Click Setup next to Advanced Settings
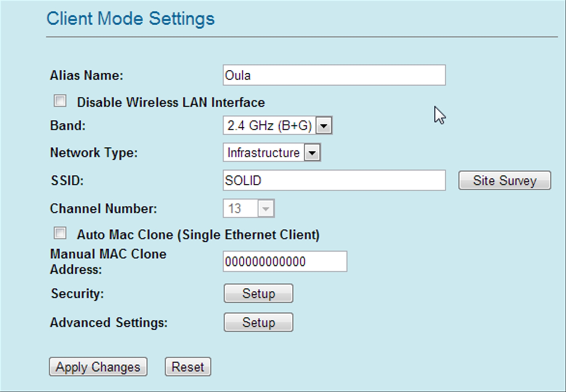The image size is (566, 392). (258, 322)
